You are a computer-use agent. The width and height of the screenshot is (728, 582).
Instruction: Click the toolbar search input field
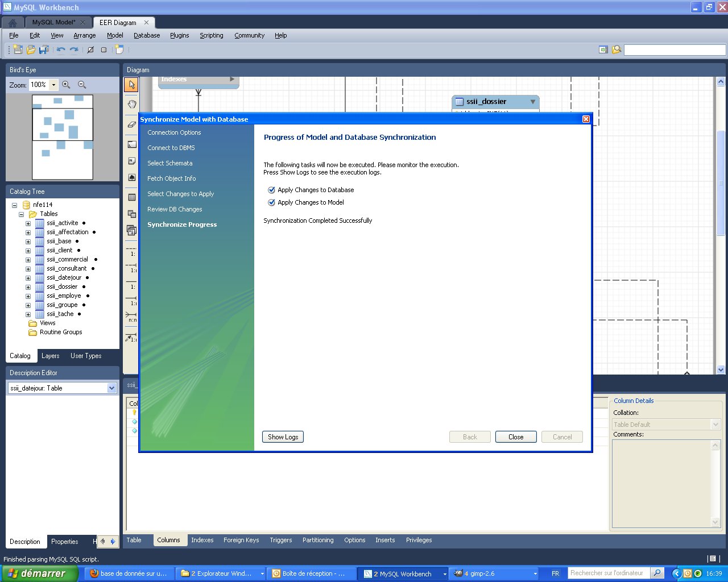[x=675, y=50]
